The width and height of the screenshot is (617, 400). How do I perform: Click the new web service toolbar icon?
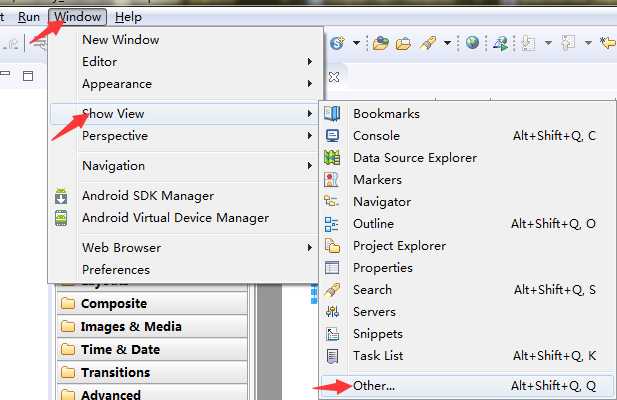[338, 42]
